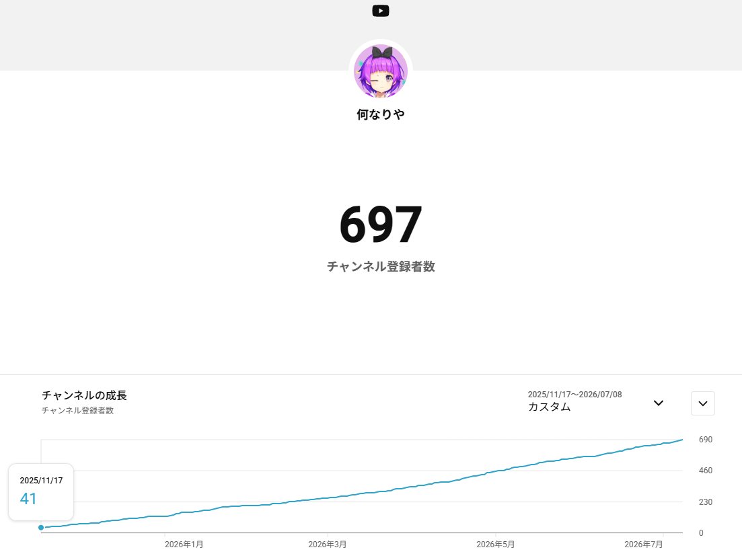742x560 pixels.
Task: Open the channel avatar picture
Action: click(381, 71)
